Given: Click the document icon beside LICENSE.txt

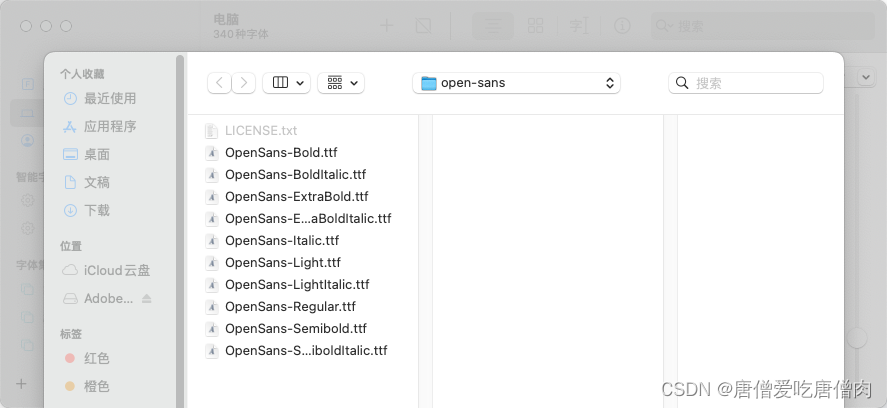Looking at the screenshot, I should pyautogui.click(x=212, y=131).
